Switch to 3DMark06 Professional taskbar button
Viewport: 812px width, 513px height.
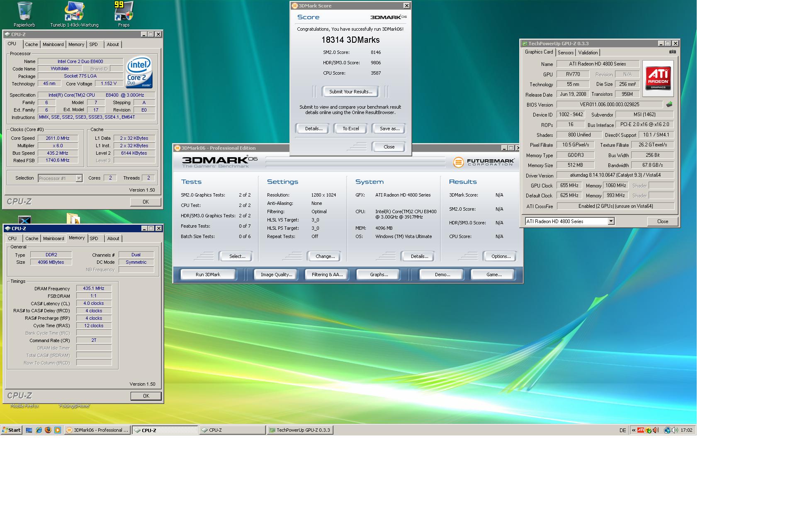click(98, 430)
